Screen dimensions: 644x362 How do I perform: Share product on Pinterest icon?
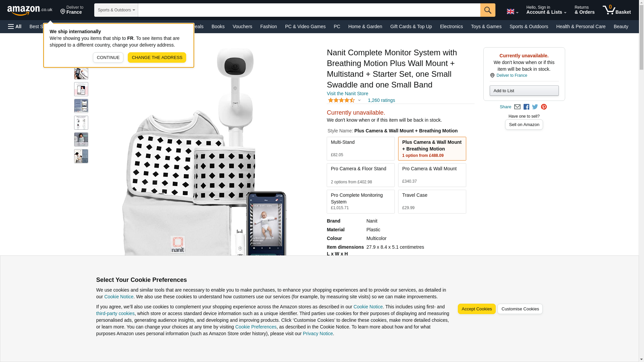(543, 107)
